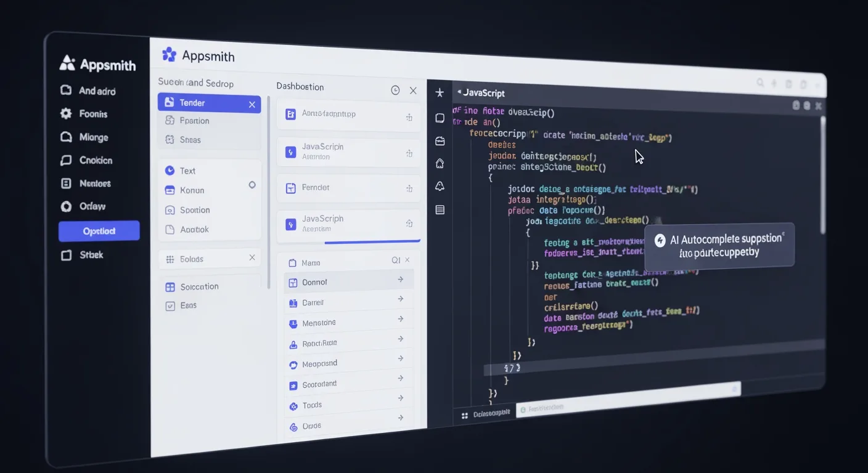This screenshot has width=868, height=473.
Task: Click the square icon in the editor's vertical toolbar
Action: (440, 118)
